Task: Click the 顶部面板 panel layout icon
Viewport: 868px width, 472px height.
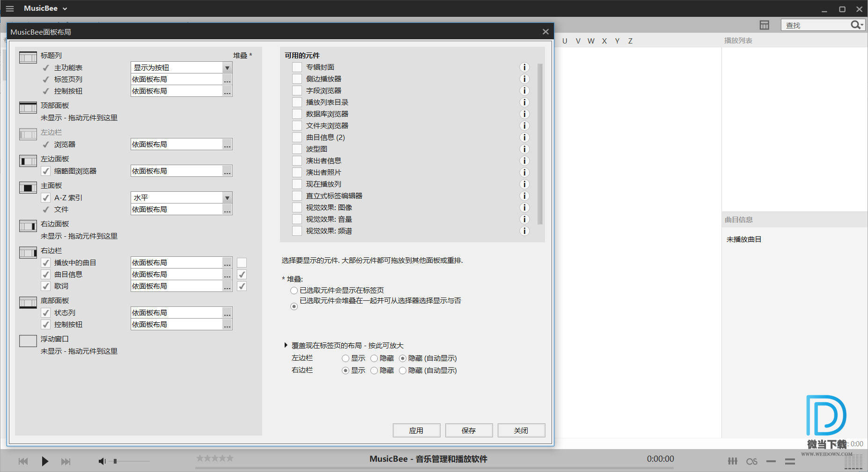Action: coord(28,108)
